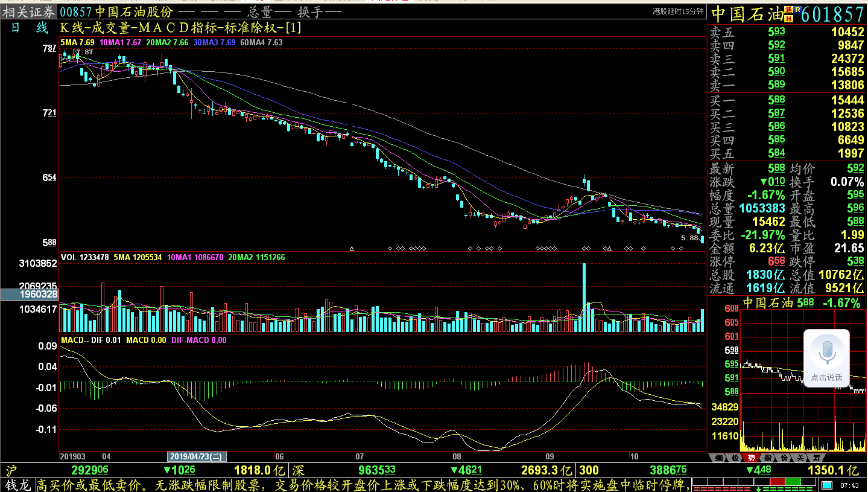Click the 金额 6.23亿 turnover value
This screenshot has height=492, width=868.
[767, 248]
